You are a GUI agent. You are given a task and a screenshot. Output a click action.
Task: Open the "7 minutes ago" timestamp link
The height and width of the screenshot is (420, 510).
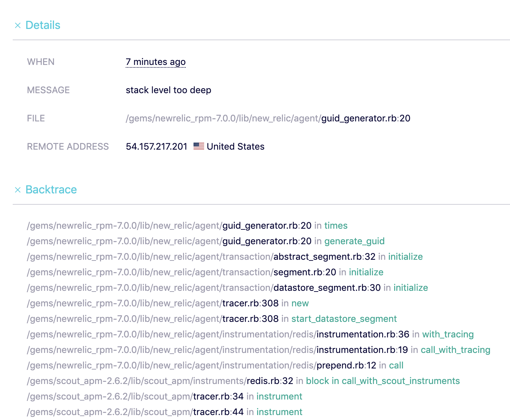click(155, 62)
